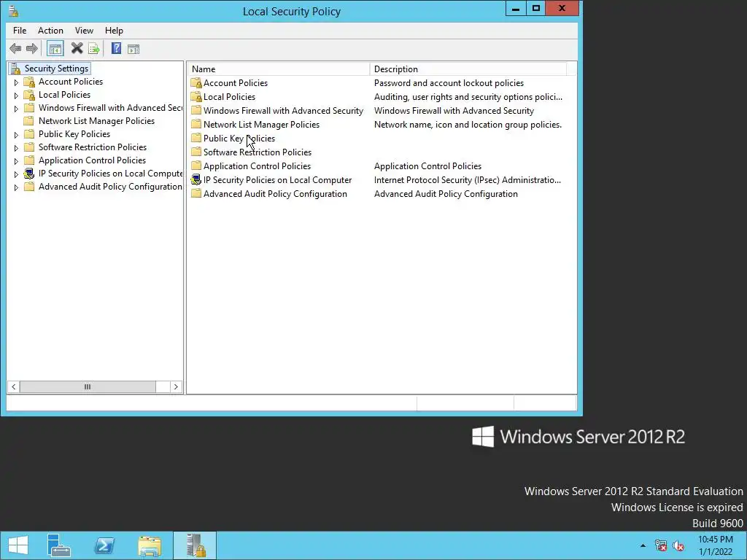Click 'Internet Protocol Security (IPsec)' description
The height and width of the screenshot is (560, 747).
[x=468, y=180]
